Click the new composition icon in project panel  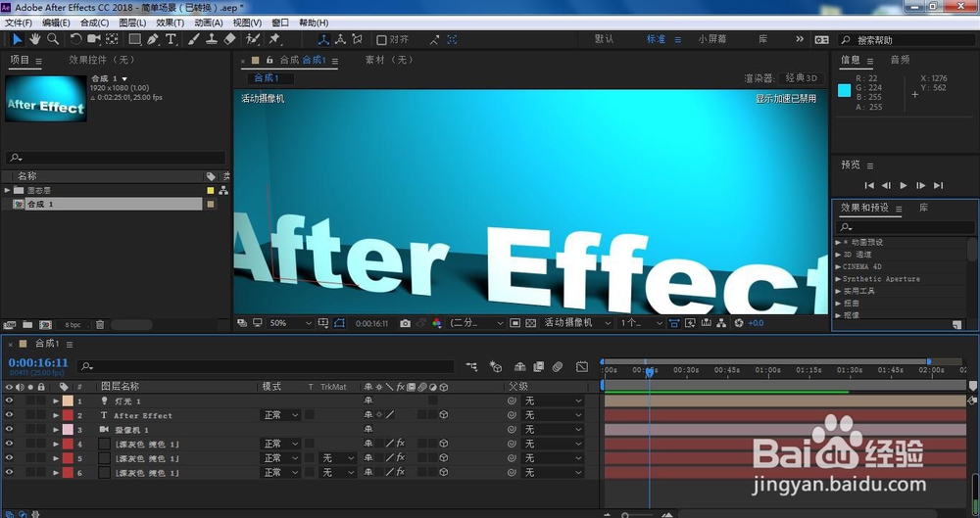tap(46, 325)
